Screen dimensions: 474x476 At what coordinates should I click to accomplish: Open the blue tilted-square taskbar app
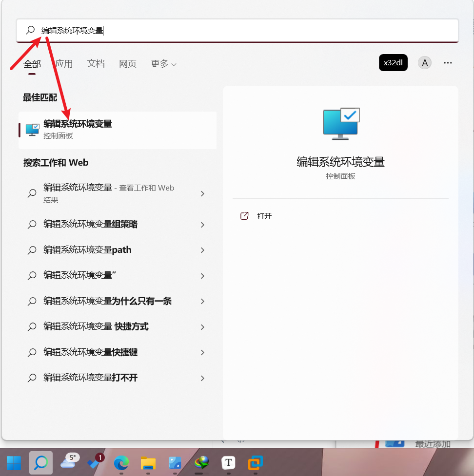click(175, 463)
